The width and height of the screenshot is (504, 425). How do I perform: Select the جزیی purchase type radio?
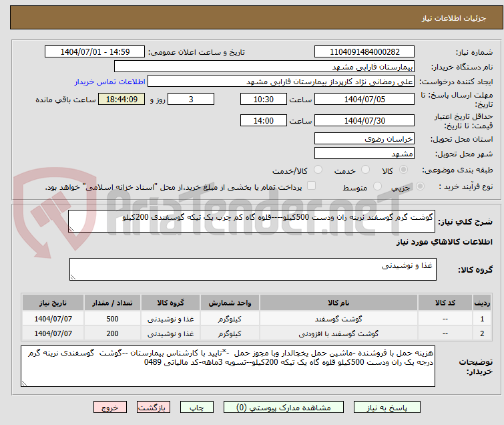420,186
